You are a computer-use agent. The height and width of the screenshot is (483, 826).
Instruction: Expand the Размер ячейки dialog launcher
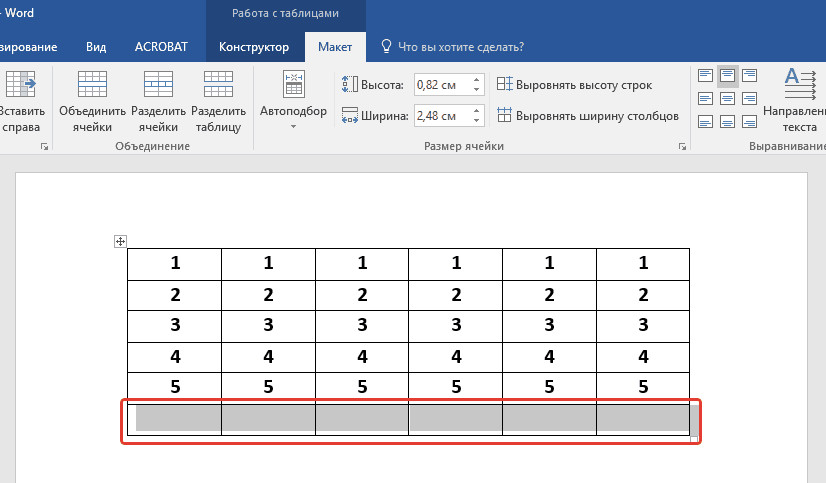682,147
